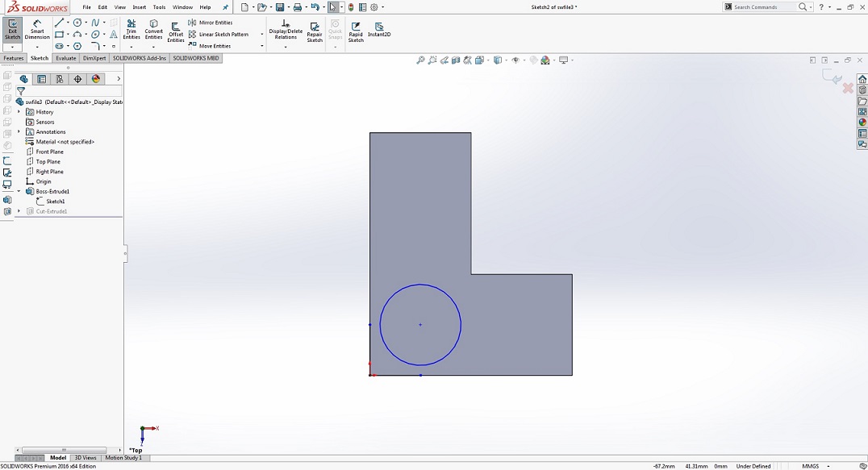Select the Line sketch tool
Viewport: 868px width, 470px height.
tap(59, 23)
